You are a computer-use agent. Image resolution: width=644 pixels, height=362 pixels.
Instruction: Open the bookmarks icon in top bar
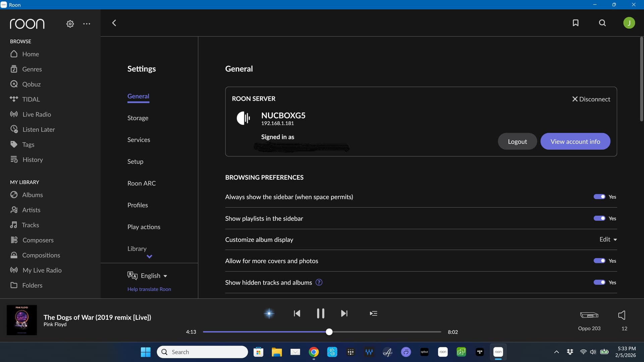click(x=576, y=23)
